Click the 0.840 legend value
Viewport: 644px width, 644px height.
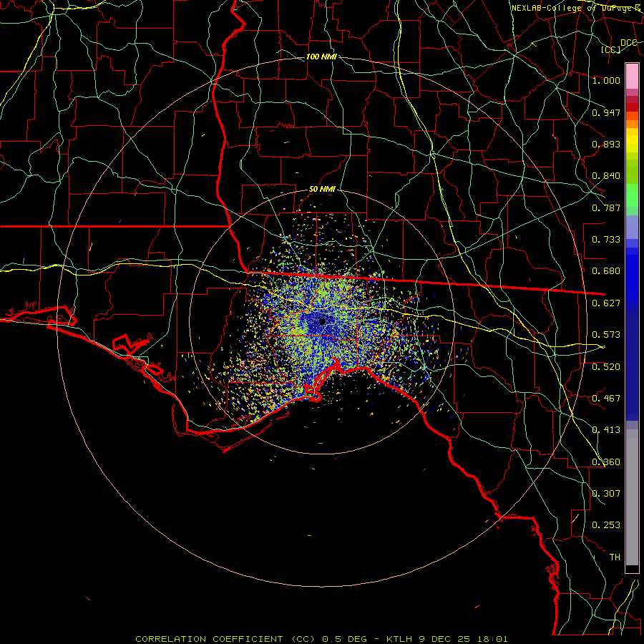click(x=606, y=176)
